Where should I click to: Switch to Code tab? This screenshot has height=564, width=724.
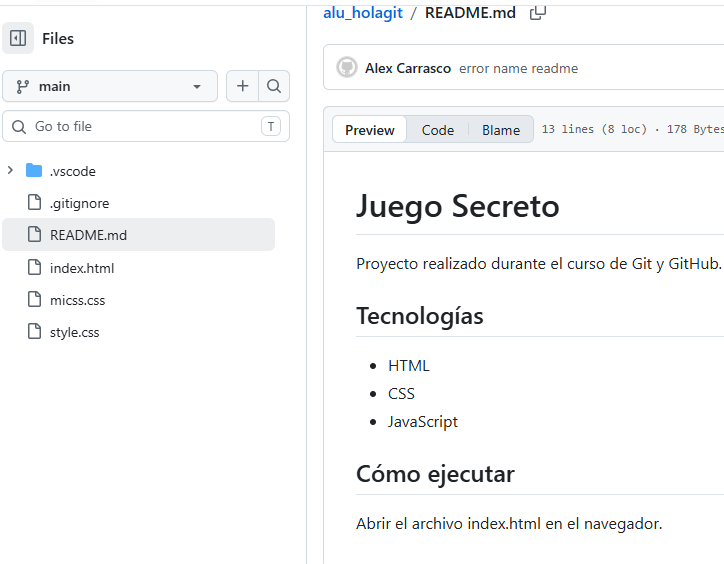pyautogui.click(x=438, y=130)
